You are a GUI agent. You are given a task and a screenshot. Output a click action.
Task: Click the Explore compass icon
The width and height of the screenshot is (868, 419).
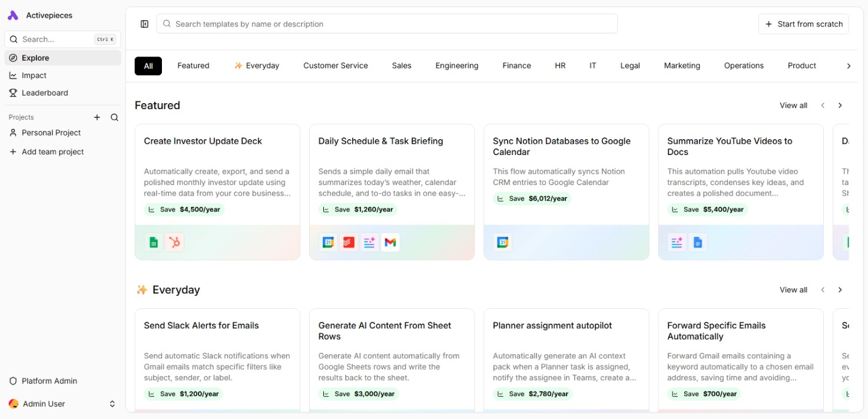pyautogui.click(x=13, y=58)
